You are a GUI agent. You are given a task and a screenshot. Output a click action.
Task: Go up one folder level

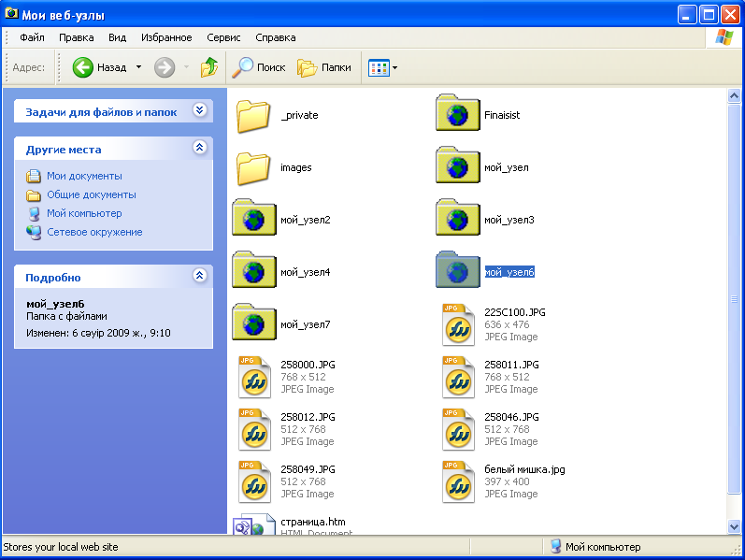tap(209, 67)
